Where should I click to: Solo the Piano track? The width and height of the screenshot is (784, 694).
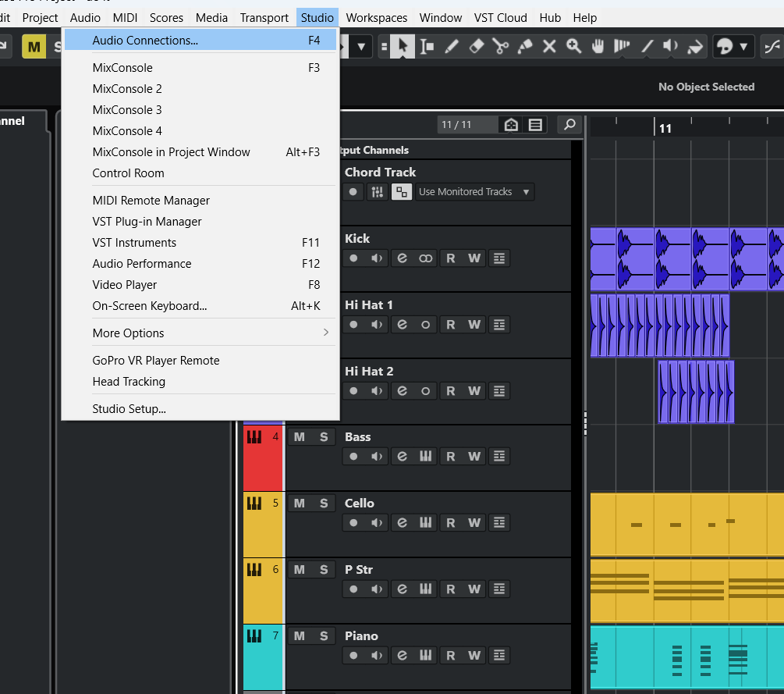324,636
